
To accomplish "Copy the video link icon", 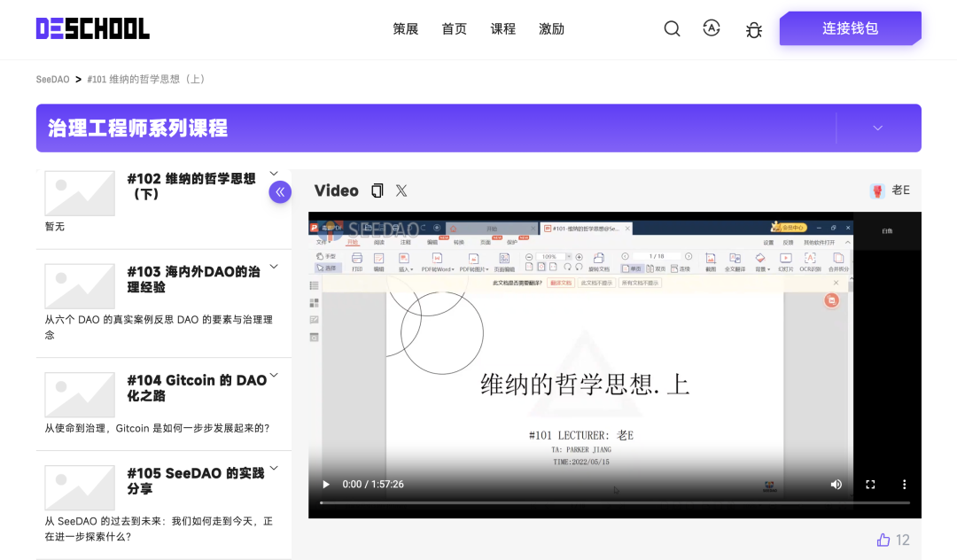I will coord(377,191).
